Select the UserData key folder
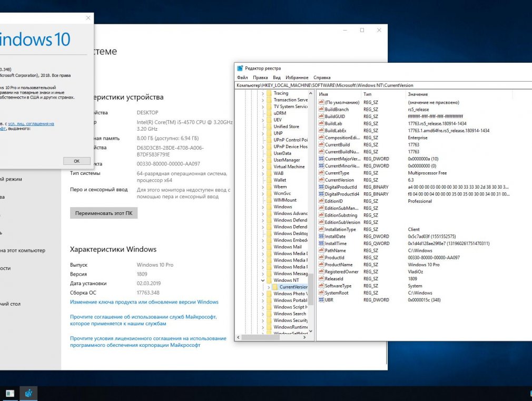 [x=282, y=153]
